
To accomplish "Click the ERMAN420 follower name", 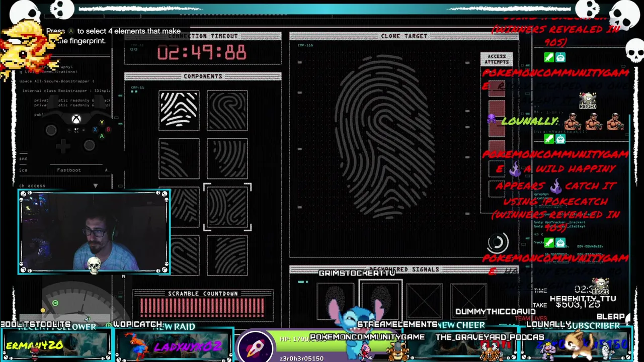I will (x=34, y=345).
